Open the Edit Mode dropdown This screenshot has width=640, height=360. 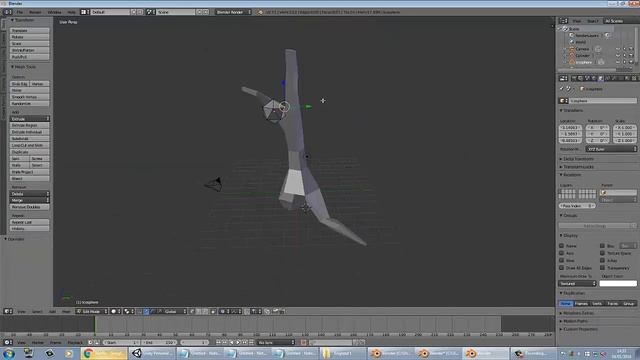pos(92,311)
